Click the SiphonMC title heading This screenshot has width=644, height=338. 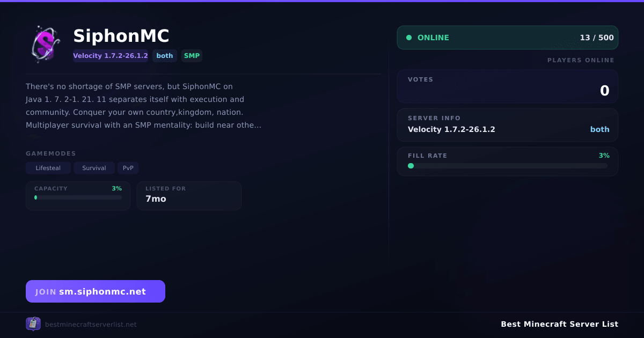pyautogui.click(x=121, y=36)
